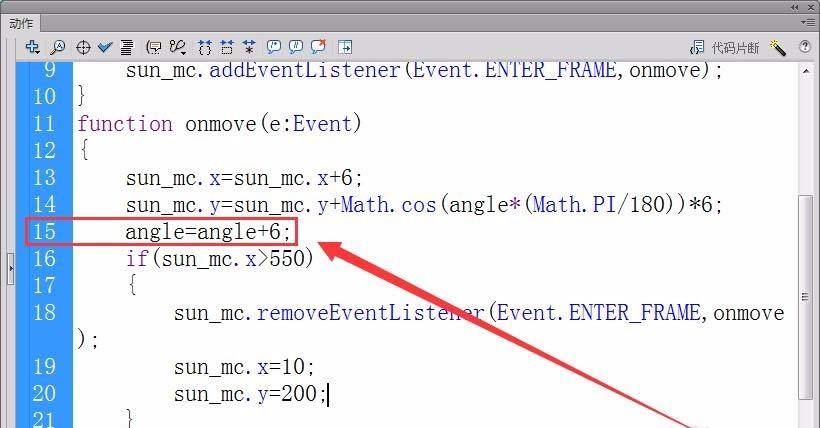
Task: Click 'Math.cos' on line 14
Action: coord(388,205)
